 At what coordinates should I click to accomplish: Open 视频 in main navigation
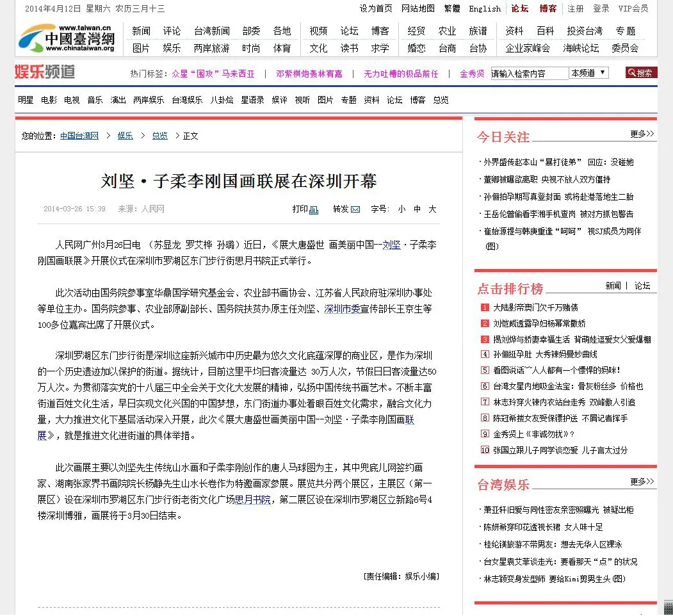[x=318, y=31]
